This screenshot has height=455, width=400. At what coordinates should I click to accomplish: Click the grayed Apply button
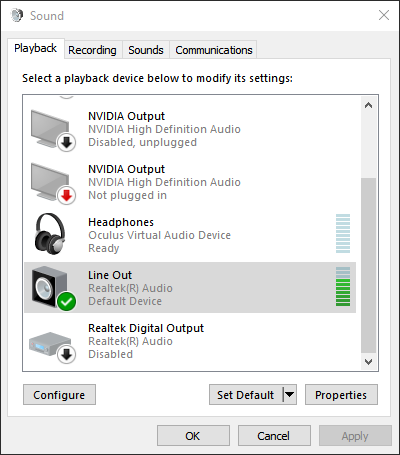tap(355, 436)
